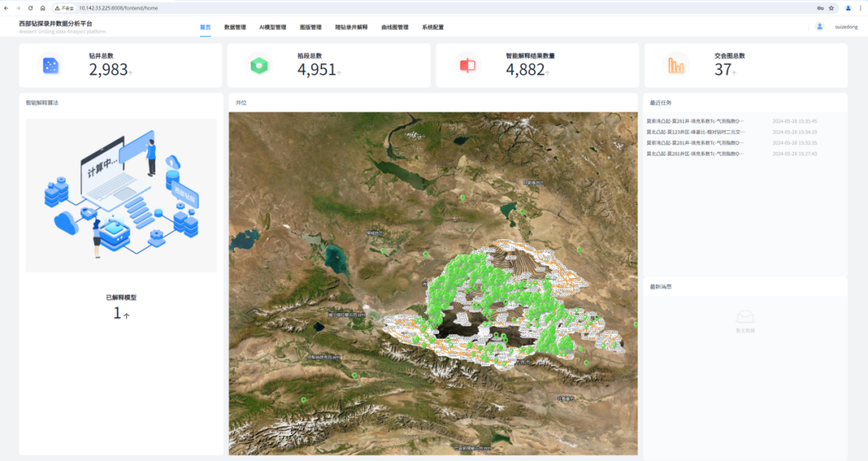Focus the address bar showing 10.142.33.225:8008
868x461 pixels.
(118, 8)
